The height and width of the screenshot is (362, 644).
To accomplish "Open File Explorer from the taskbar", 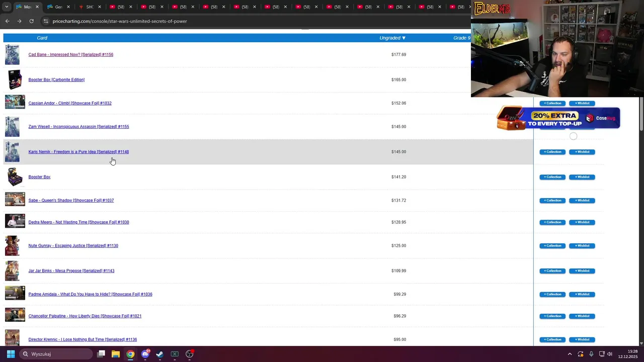I will click(115, 354).
